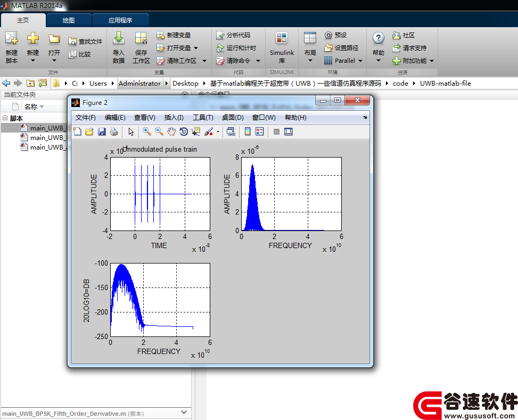The width and height of the screenshot is (518, 420).
Task: Open the 编辑(E) menu in Figure 2
Action: tap(115, 118)
